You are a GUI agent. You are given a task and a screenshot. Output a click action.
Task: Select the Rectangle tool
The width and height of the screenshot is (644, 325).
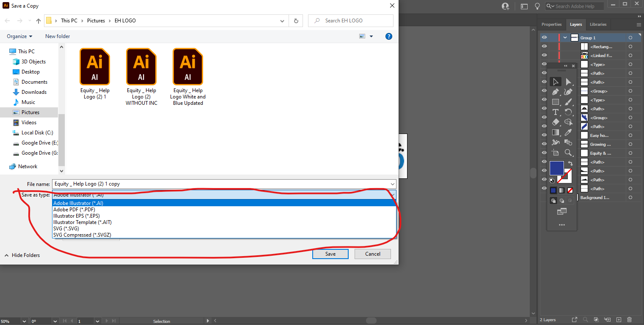556,102
